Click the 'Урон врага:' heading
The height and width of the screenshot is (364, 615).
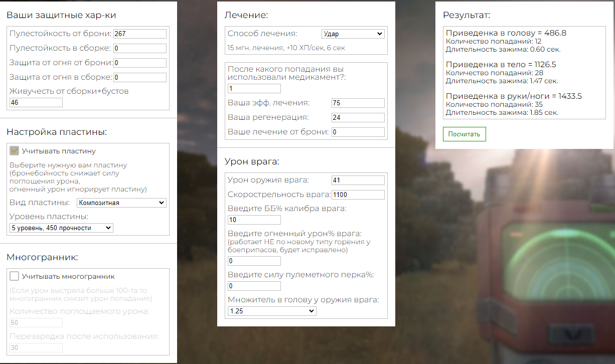(x=252, y=161)
